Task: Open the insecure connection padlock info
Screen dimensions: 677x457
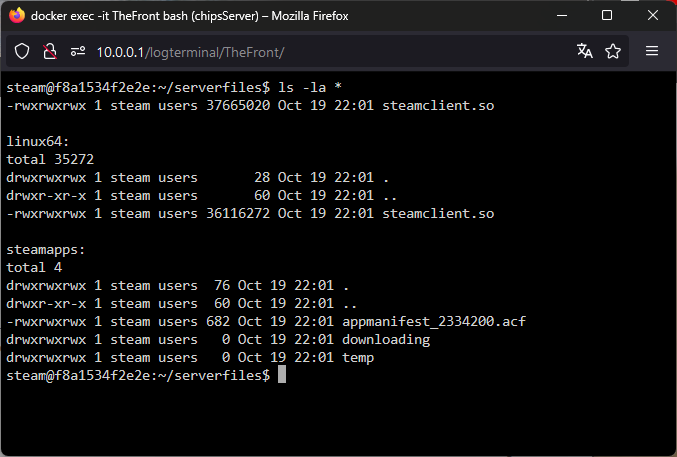Action: pyautogui.click(x=50, y=52)
